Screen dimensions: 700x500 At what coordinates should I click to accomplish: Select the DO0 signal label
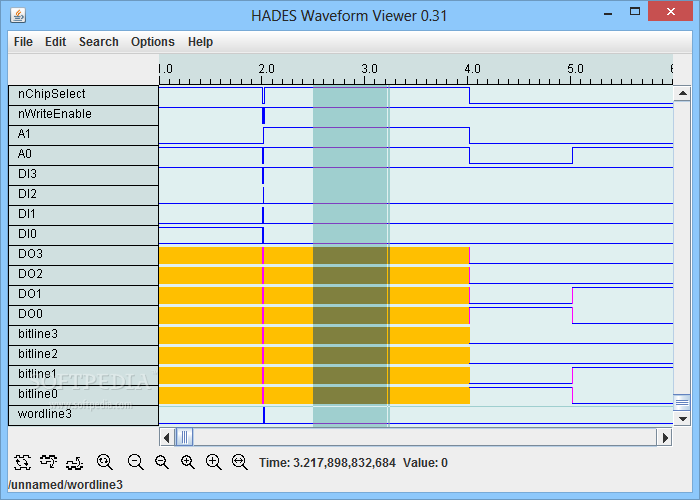tap(83, 315)
